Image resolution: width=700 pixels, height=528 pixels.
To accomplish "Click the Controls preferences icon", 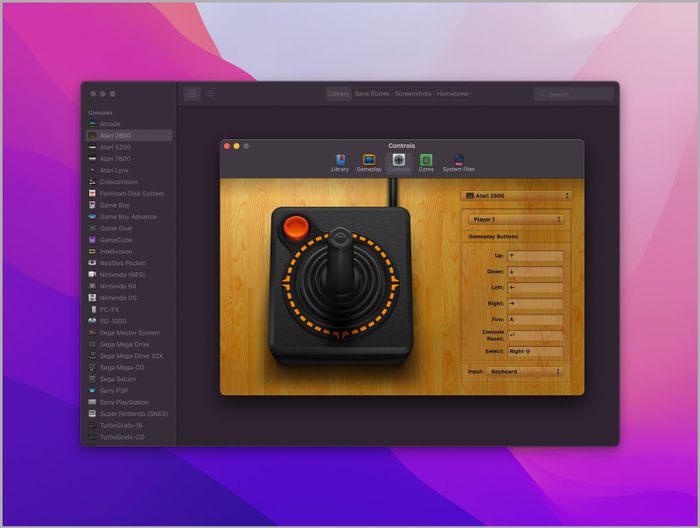I will pos(398,162).
